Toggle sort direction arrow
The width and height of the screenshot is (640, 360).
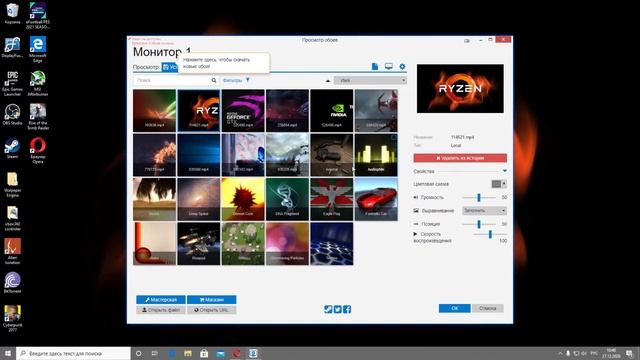[328, 81]
